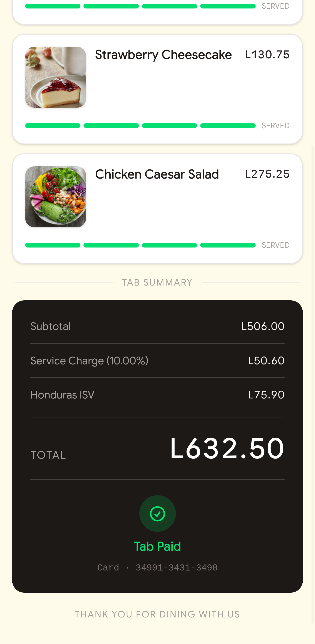This screenshot has height=644, width=315.
Task: Click the Tab Paid status text
Action: [x=157, y=547]
